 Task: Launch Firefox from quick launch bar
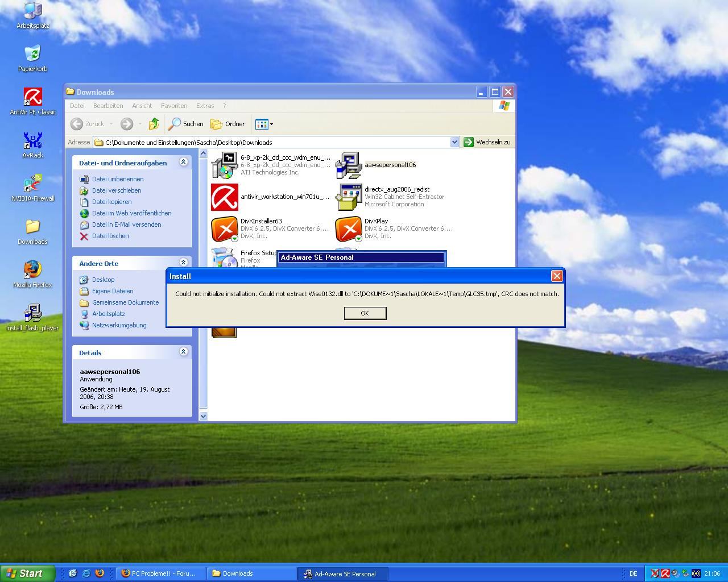coord(100,573)
